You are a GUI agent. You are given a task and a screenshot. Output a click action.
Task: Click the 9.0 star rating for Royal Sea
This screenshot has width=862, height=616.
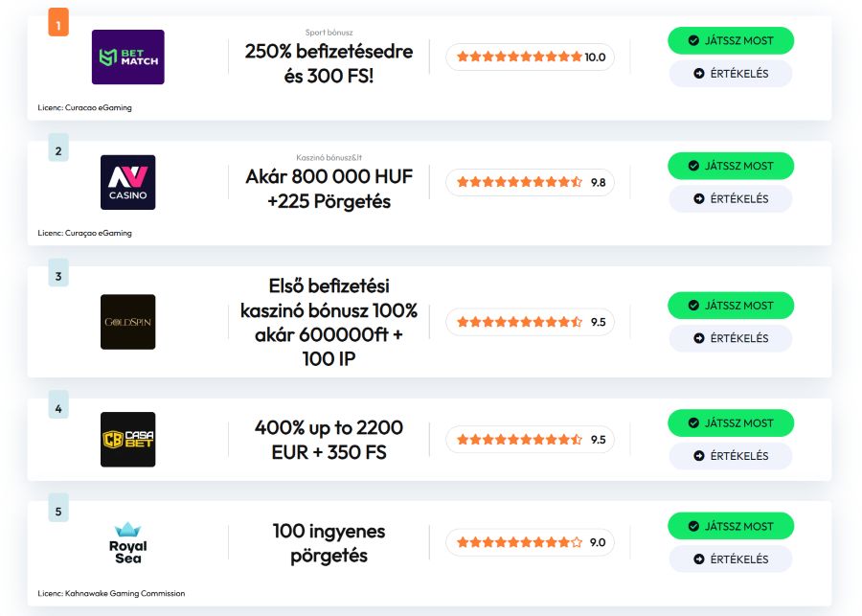pos(530,542)
